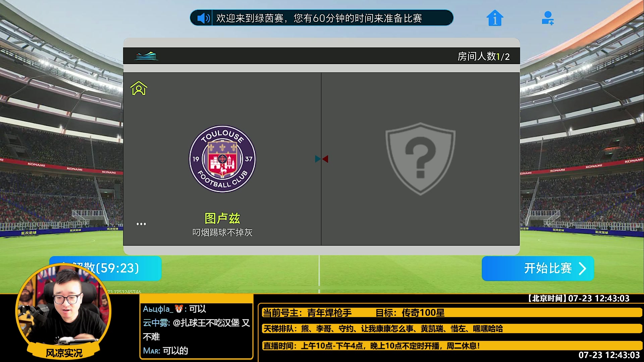Click the room host house icon

(139, 88)
